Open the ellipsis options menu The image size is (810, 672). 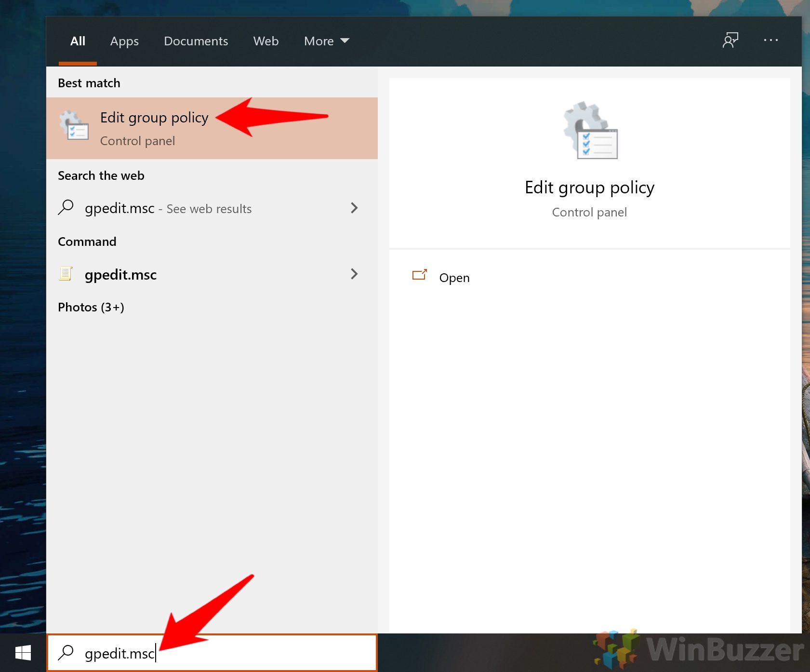770,40
